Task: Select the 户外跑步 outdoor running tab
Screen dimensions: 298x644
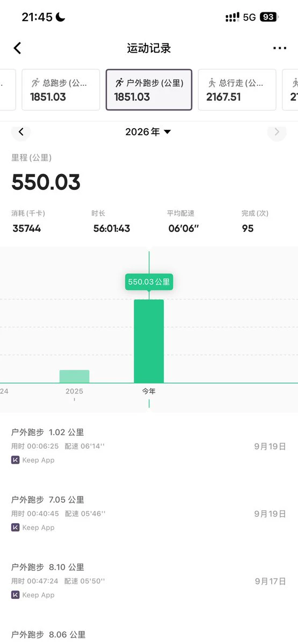Action: point(149,90)
